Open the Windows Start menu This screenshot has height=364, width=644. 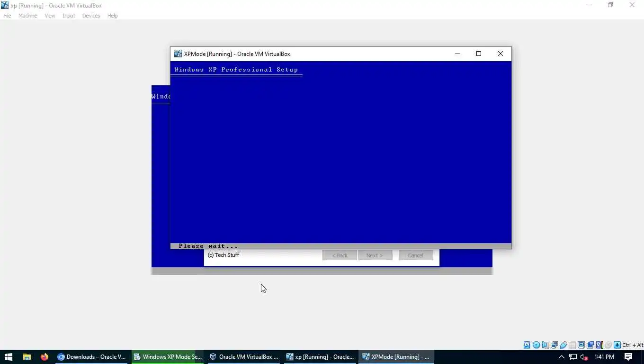point(9,357)
